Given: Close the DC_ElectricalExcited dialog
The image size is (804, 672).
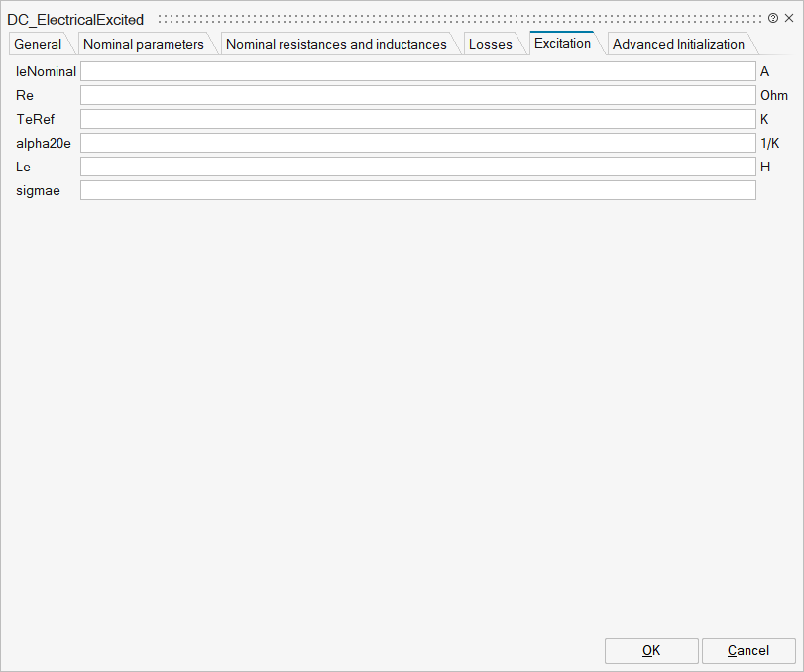Looking at the screenshot, I should [x=789, y=18].
